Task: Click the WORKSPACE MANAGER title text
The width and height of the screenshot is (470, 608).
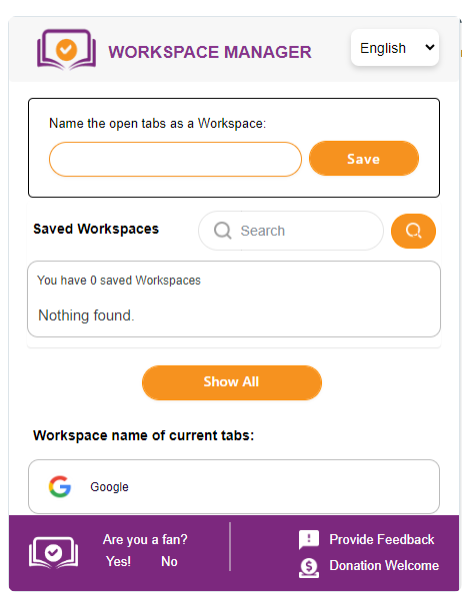Action: click(x=210, y=52)
